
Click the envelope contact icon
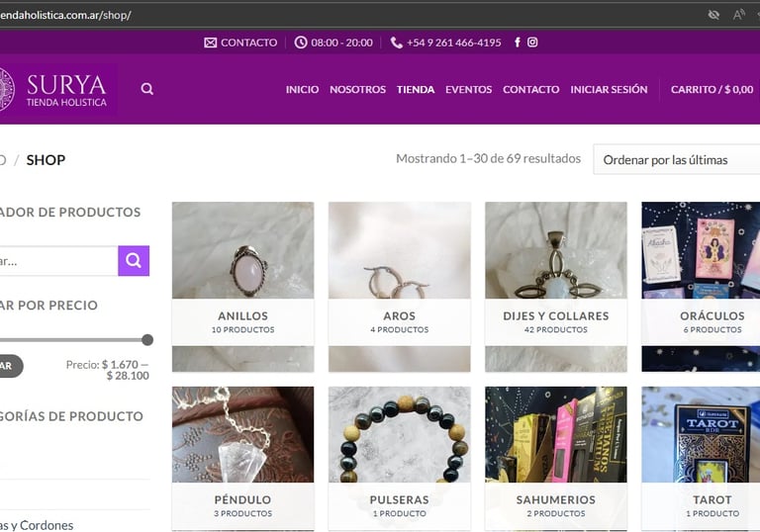pos(211,43)
